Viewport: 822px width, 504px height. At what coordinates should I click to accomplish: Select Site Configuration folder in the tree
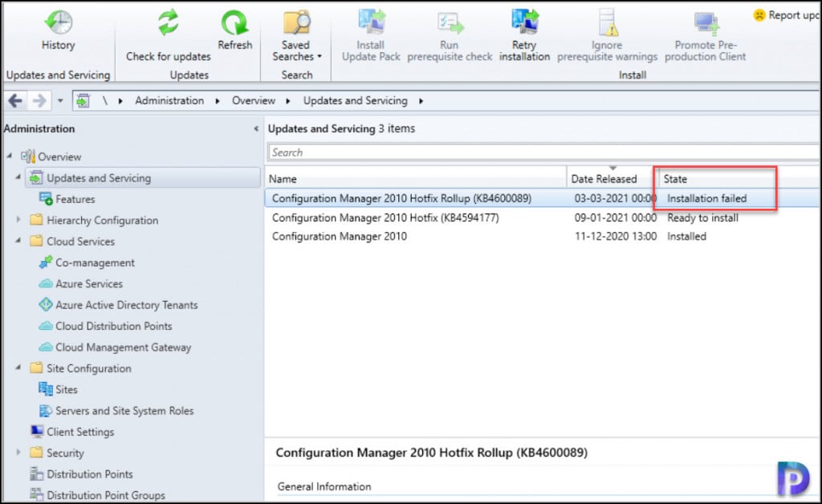tap(88, 368)
